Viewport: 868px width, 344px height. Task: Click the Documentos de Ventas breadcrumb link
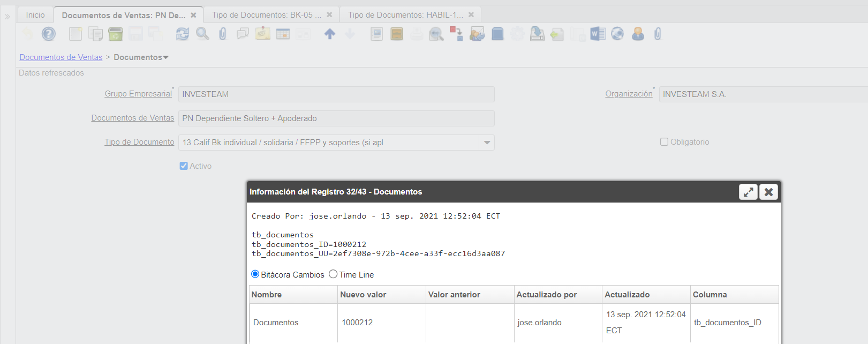(x=61, y=57)
